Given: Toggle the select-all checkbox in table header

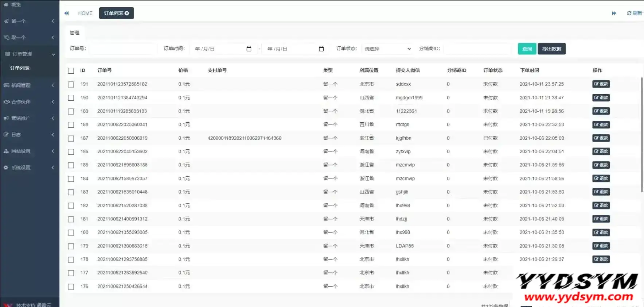Looking at the screenshot, I should coord(71,71).
